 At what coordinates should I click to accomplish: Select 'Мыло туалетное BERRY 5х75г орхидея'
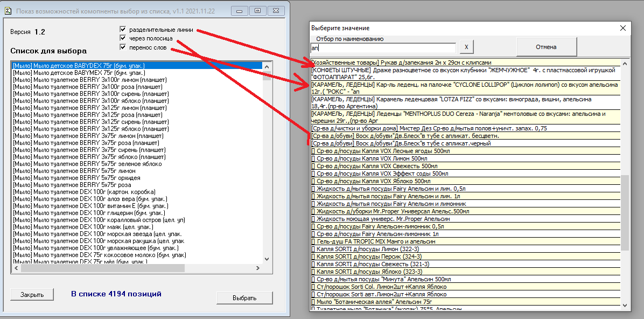(x=137, y=178)
